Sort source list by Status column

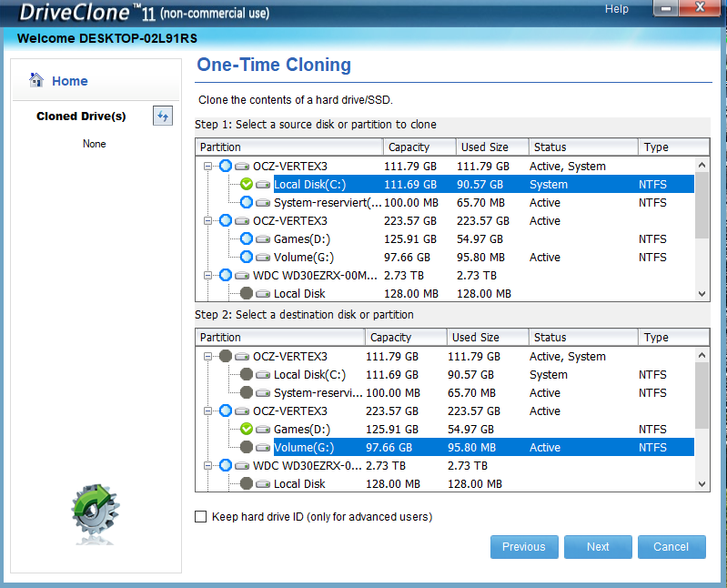583,147
